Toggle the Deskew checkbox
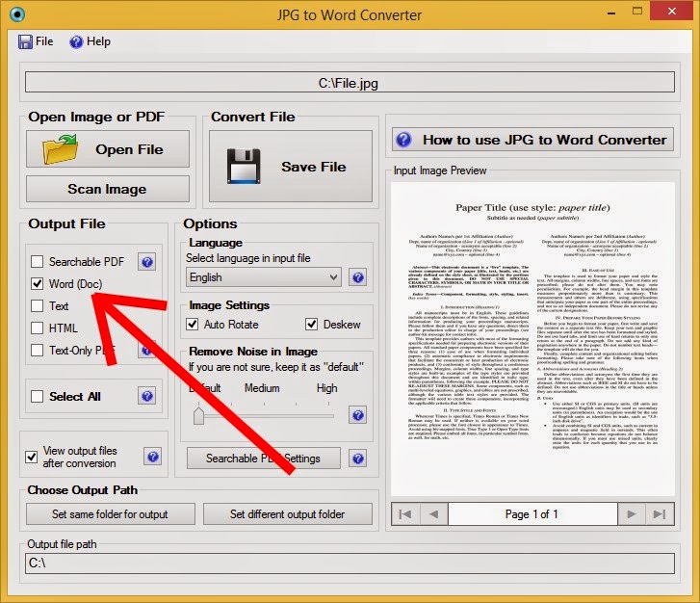Image resolution: width=700 pixels, height=603 pixels. [312, 325]
